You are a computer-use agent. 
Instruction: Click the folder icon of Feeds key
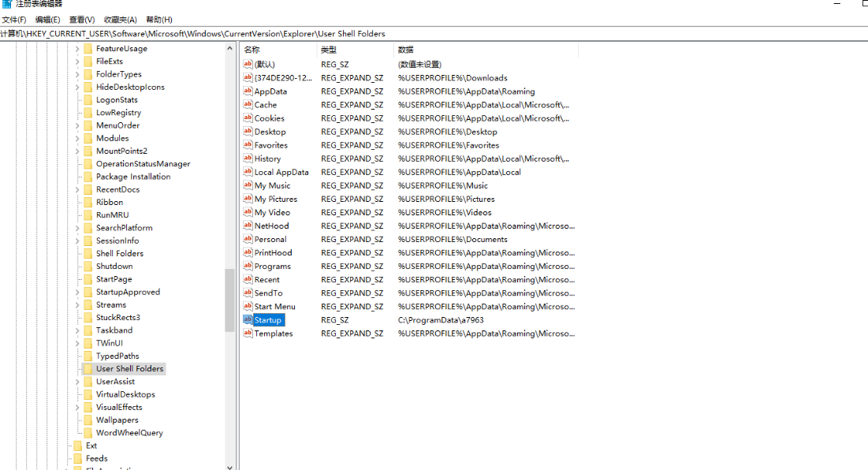[78, 458]
